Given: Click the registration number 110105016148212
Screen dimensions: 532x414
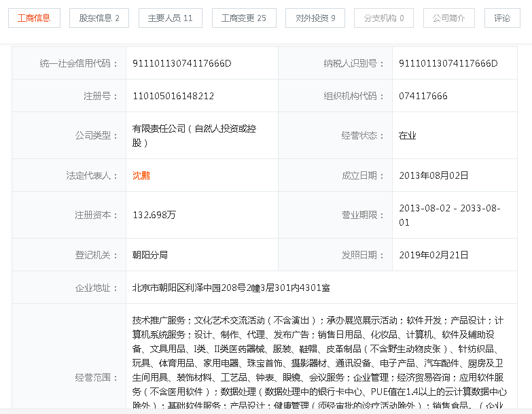Looking at the screenshot, I should [x=173, y=96].
